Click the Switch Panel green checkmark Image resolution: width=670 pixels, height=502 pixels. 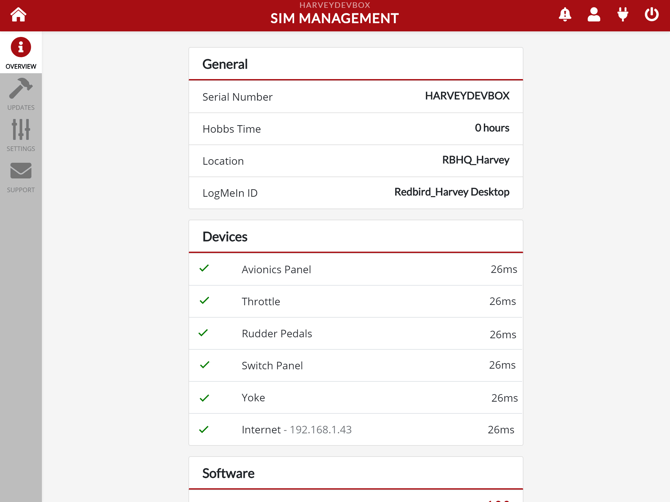pos(205,364)
